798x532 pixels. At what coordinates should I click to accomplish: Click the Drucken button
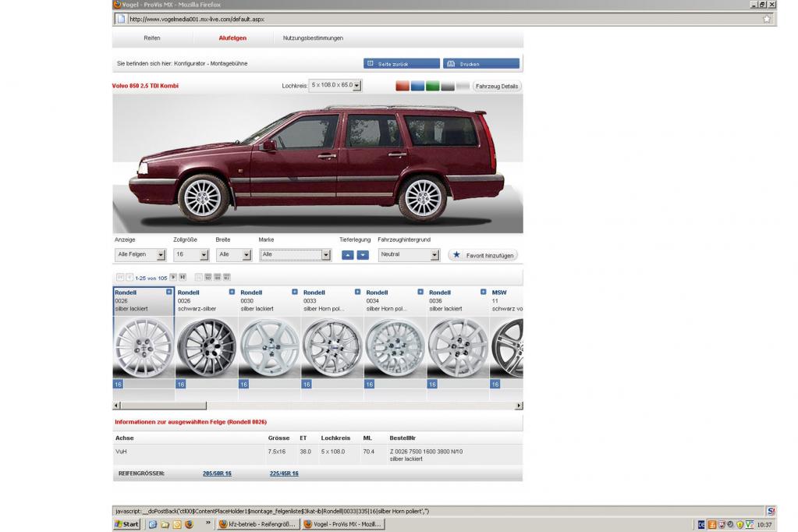[x=481, y=64]
